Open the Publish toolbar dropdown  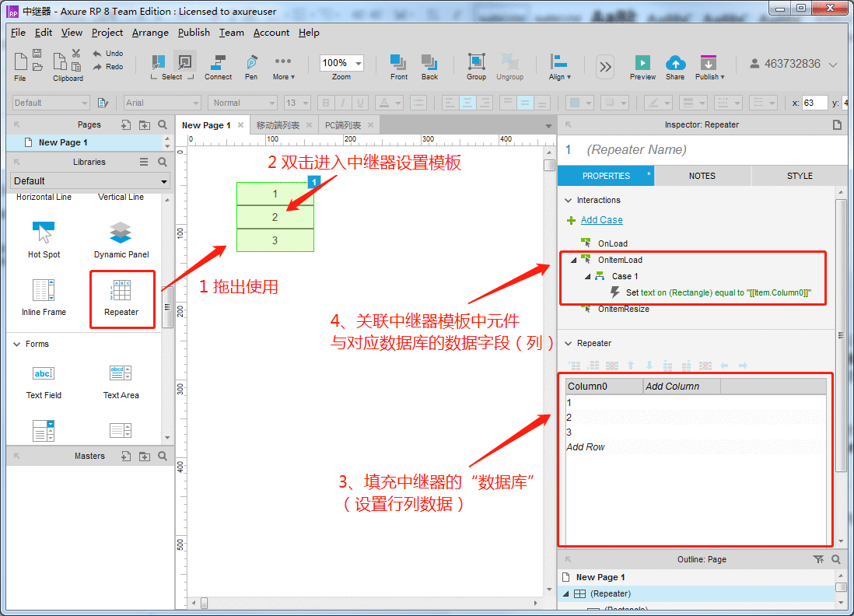709,67
